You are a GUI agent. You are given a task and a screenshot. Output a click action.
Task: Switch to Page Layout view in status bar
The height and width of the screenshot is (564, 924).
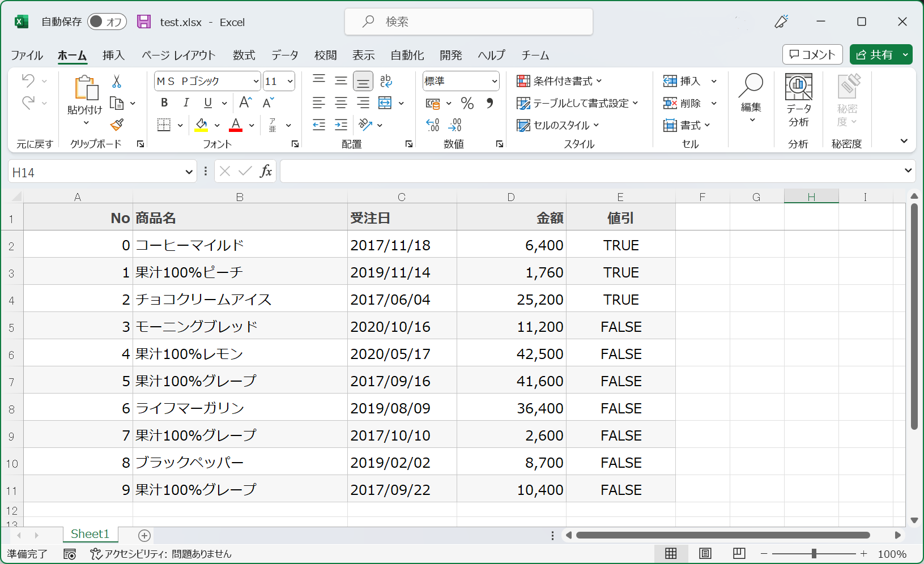[705, 553]
